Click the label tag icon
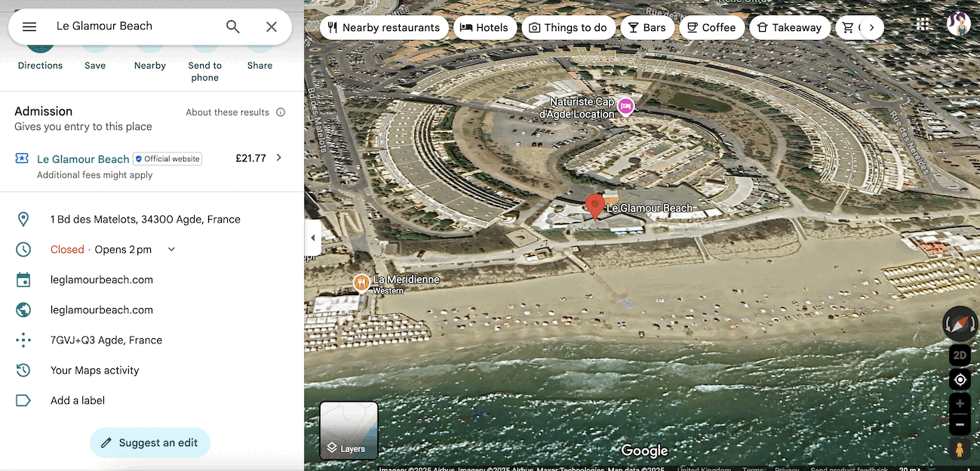This screenshot has width=980, height=471. tap(23, 401)
